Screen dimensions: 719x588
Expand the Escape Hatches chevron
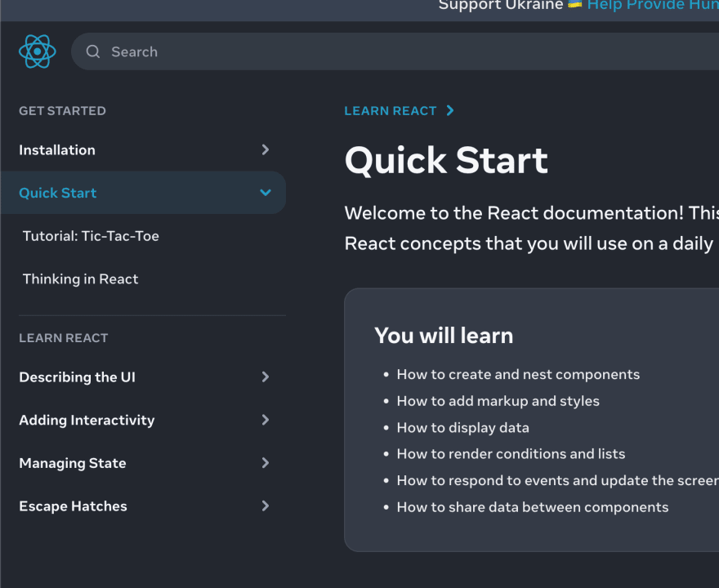tap(265, 506)
